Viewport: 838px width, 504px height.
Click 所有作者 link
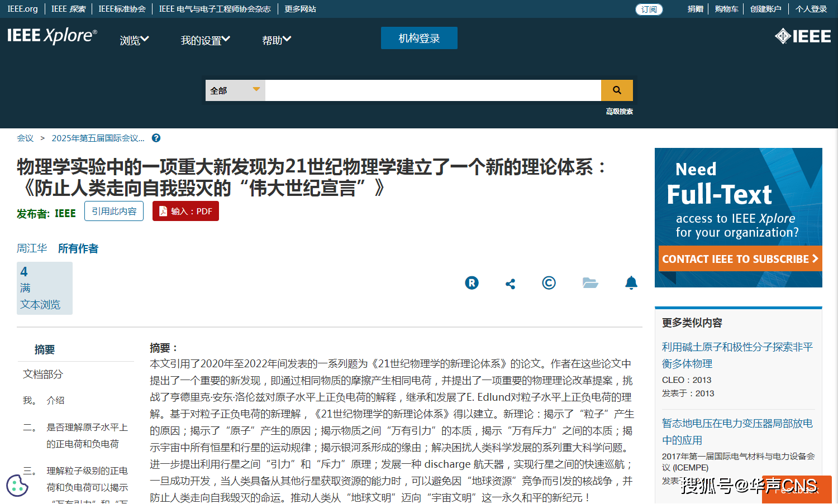pos(78,248)
